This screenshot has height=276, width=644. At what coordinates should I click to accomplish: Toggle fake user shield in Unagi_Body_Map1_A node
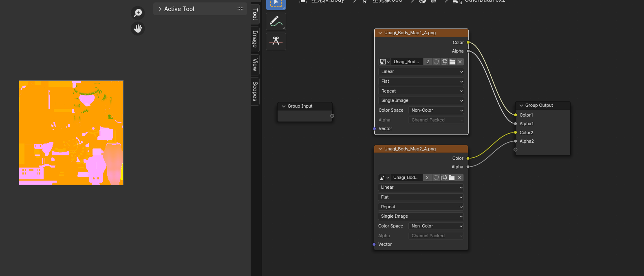[x=436, y=62]
